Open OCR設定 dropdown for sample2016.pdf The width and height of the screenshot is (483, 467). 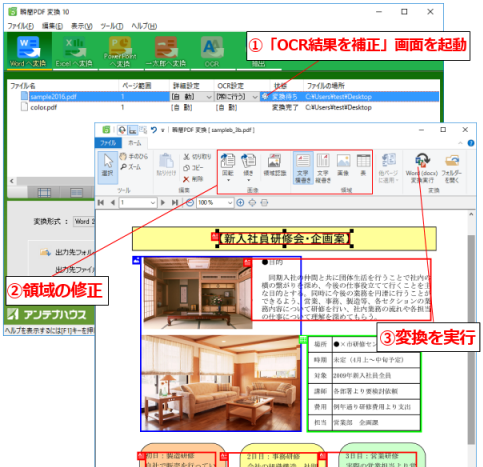click(x=255, y=97)
